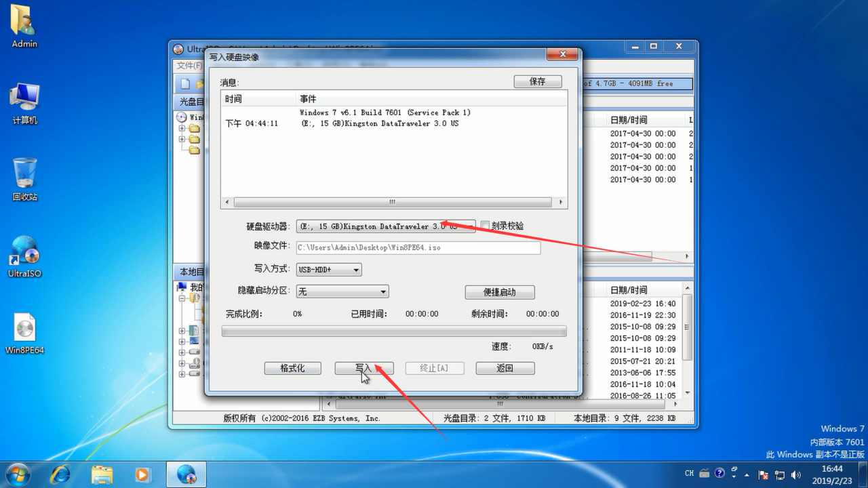Click the tray help question mark icon
Viewport: 868px width, 488px height.
719,473
